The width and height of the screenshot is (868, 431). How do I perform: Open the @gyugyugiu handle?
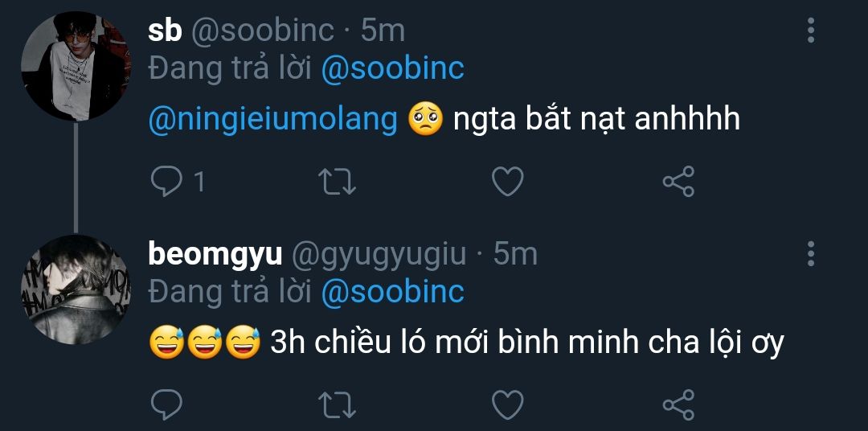(378, 254)
